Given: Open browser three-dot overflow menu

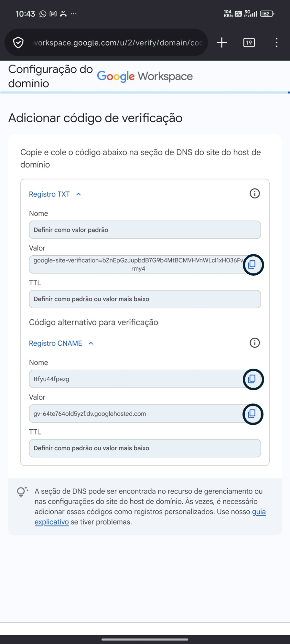Looking at the screenshot, I should 276,43.
